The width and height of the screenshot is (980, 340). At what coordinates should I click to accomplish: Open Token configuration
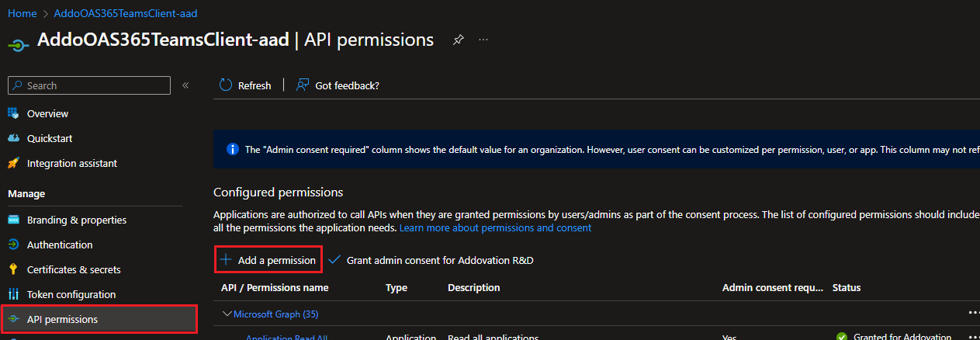click(x=71, y=294)
